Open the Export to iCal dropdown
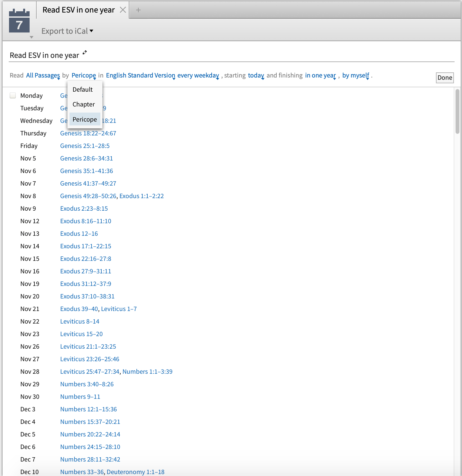This screenshot has height=476, width=462. tap(67, 31)
